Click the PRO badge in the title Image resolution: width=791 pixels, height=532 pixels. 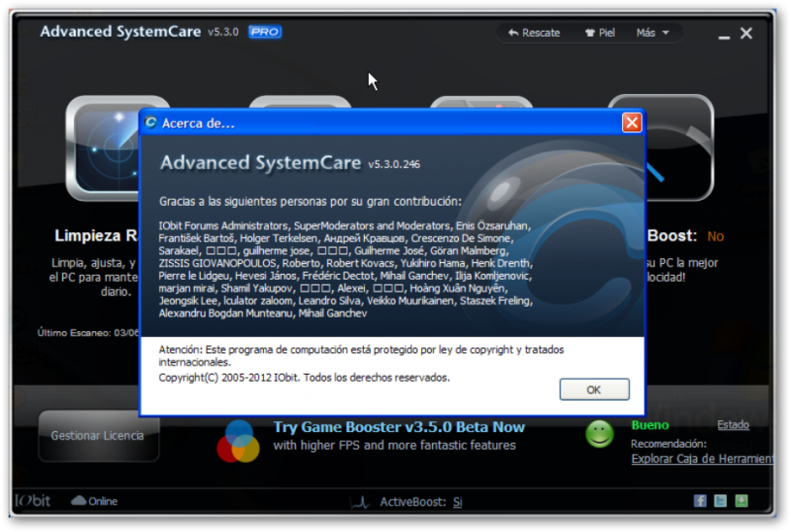(x=265, y=32)
